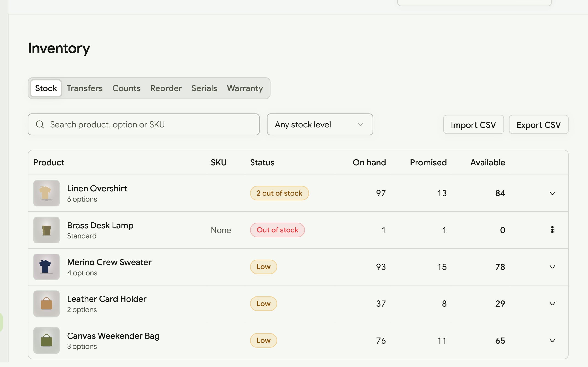
Task: Click the Status column header
Action: pos(262,162)
